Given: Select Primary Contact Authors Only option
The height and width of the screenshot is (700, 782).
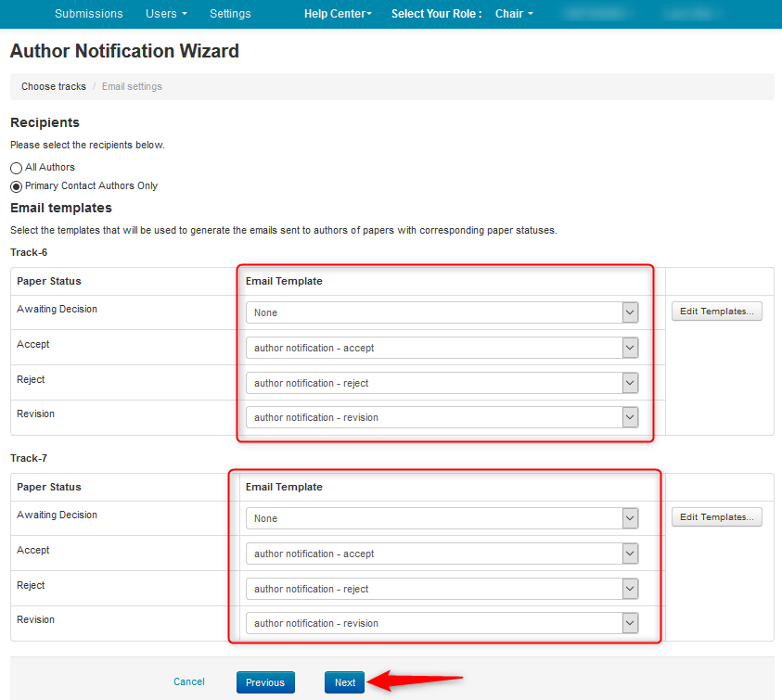Looking at the screenshot, I should (16, 186).
